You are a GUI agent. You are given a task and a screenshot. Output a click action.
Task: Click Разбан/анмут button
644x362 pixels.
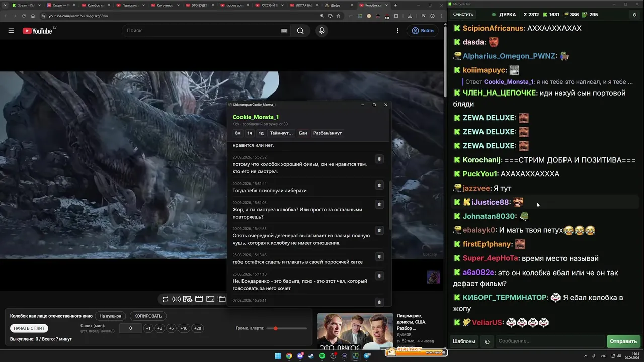(x=328, y=133)
